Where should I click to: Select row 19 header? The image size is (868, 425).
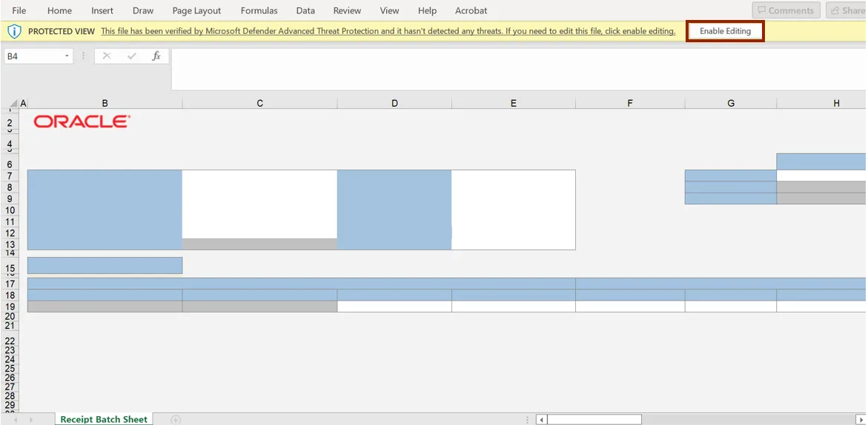(x=10, y=307)
